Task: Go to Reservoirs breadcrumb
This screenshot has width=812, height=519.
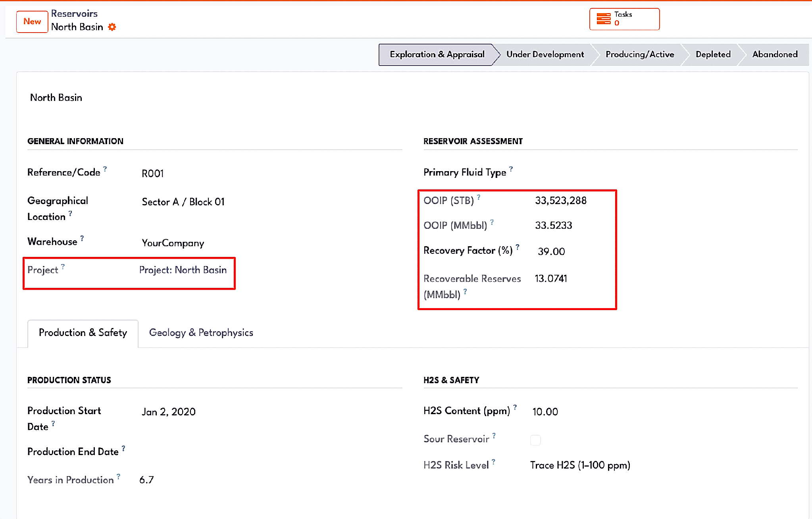Action: point(74,14)
